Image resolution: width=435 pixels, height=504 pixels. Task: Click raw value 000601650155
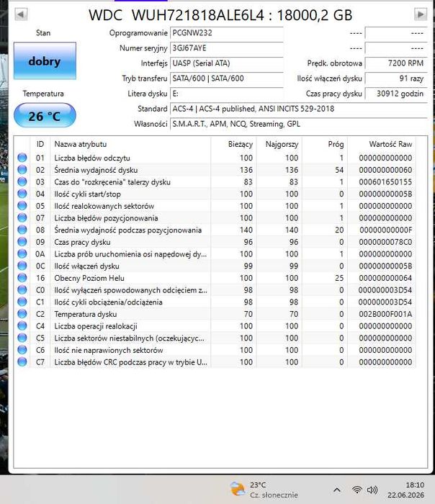tap(385, 182)
